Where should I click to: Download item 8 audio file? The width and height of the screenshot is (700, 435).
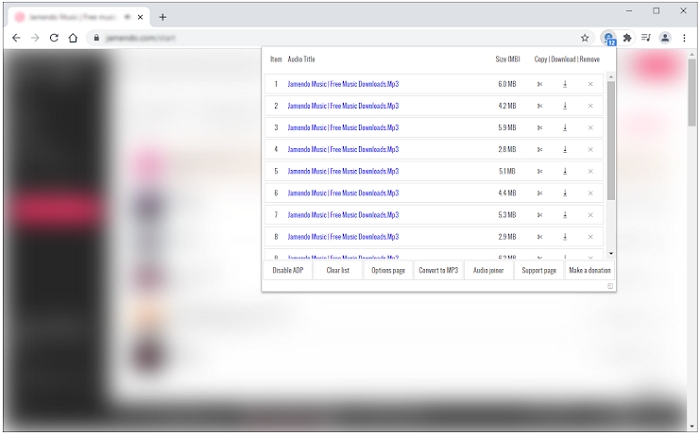565,237
